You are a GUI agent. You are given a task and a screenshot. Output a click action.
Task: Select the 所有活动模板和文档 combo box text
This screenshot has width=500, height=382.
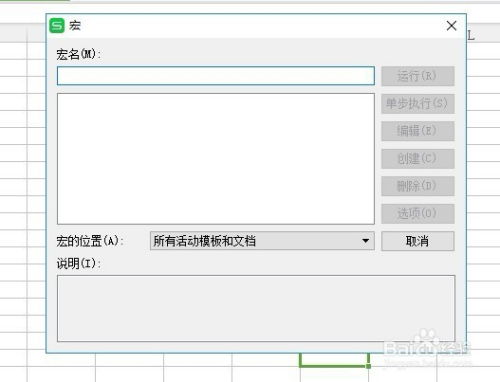[204, 241]
